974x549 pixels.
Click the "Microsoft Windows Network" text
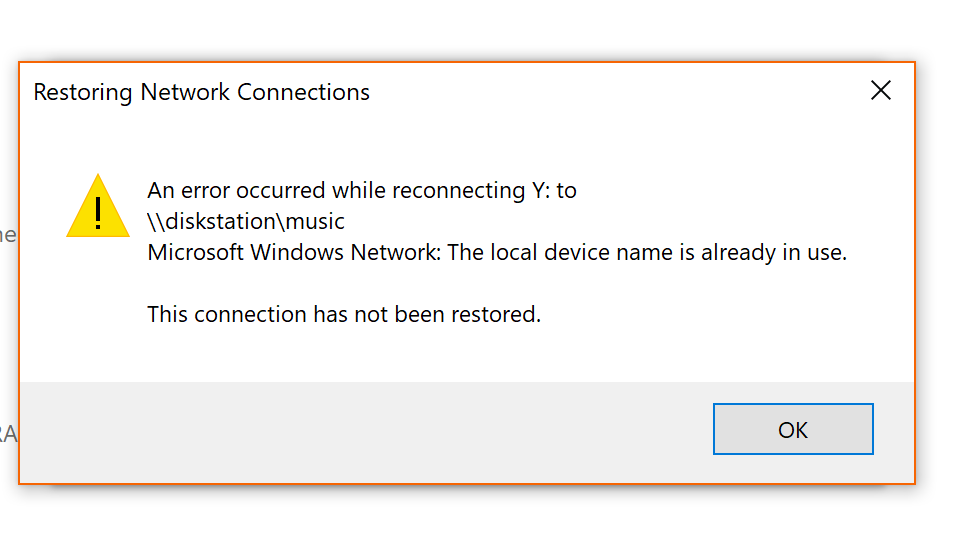click(x=293, y=252)
